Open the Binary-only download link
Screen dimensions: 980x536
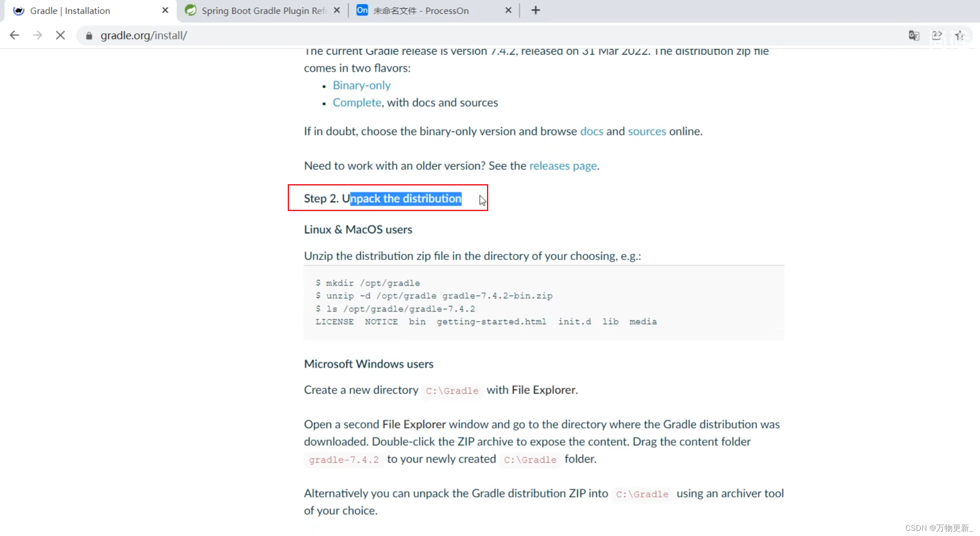pos(362,85)
